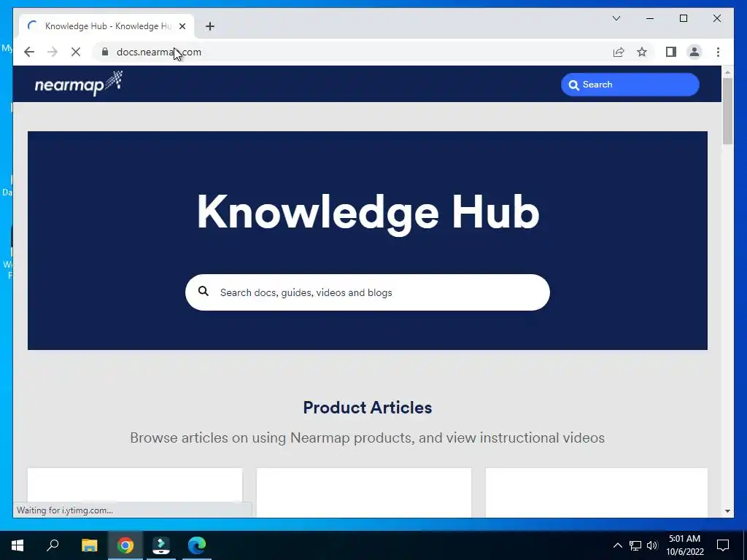Viewport: 747px width, 560px height.
Task: Open Microsoft Edge from taskbar
Action: [x=197, y=545]
